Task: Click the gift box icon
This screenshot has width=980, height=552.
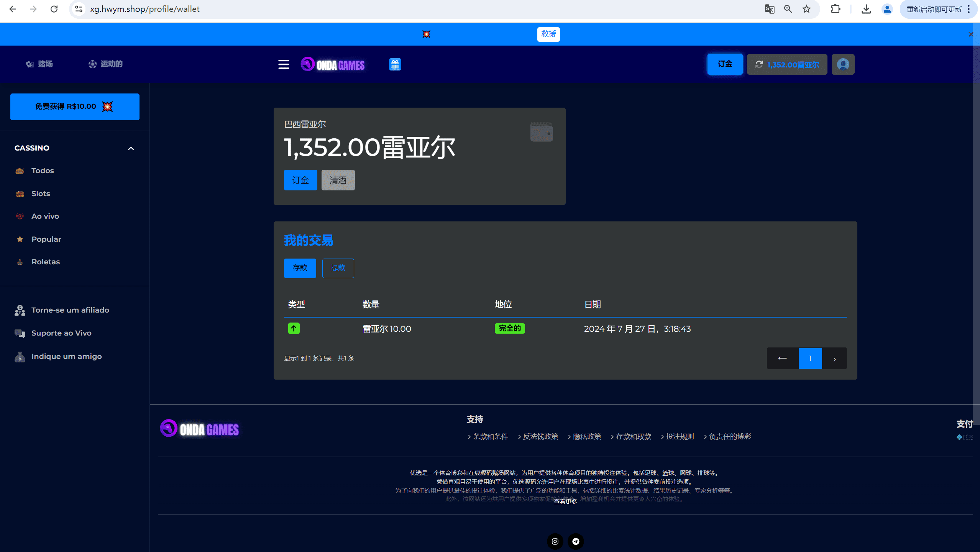Action: (x=395, y=64)
